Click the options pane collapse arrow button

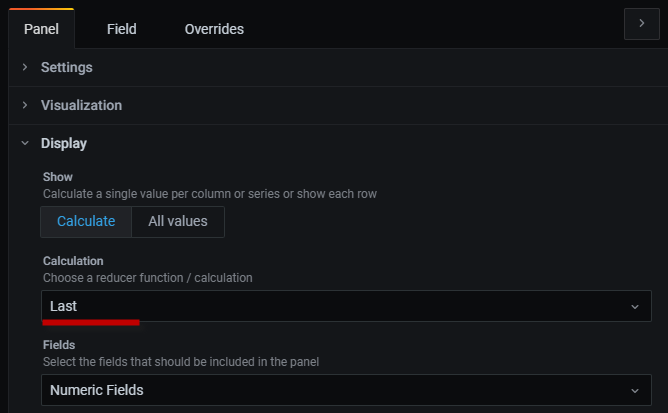point(641,24)
